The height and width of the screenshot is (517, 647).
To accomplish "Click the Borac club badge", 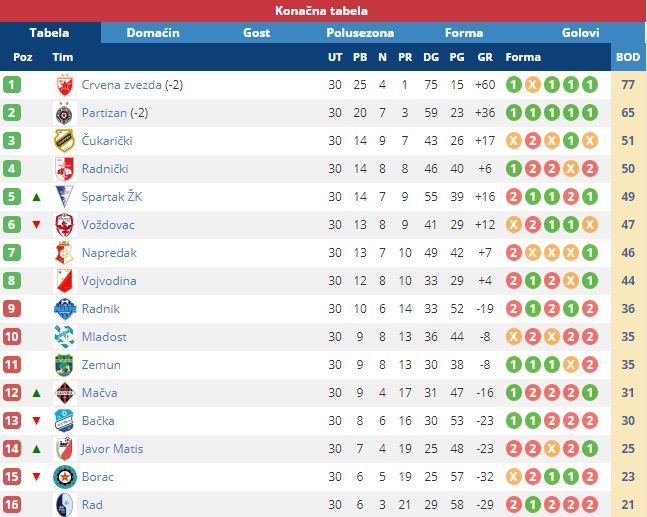I will pos(65,477).
